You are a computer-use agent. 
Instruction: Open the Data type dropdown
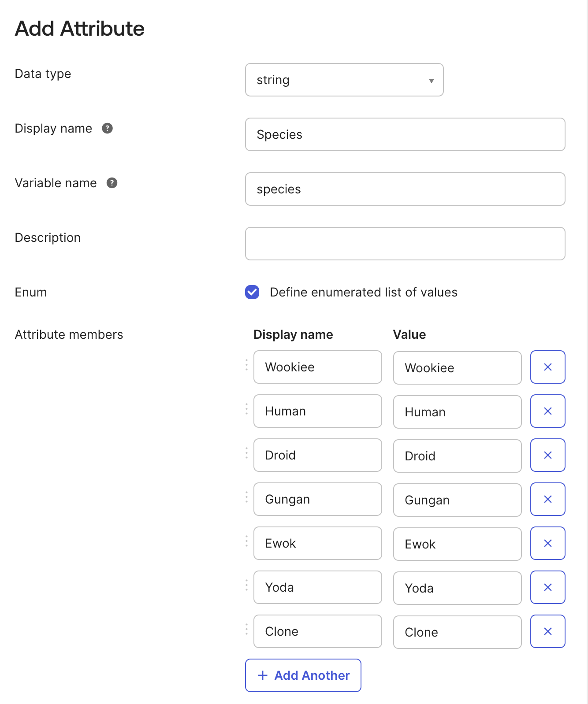pos(344,80)
